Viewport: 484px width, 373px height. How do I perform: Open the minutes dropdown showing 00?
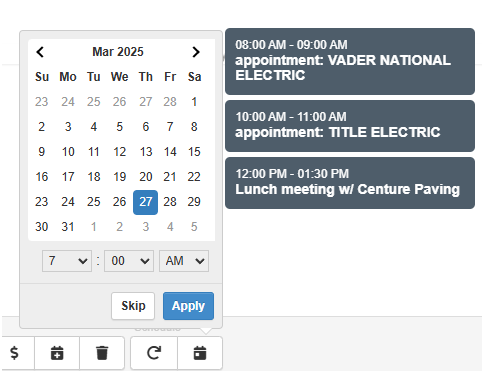(129, 261)
